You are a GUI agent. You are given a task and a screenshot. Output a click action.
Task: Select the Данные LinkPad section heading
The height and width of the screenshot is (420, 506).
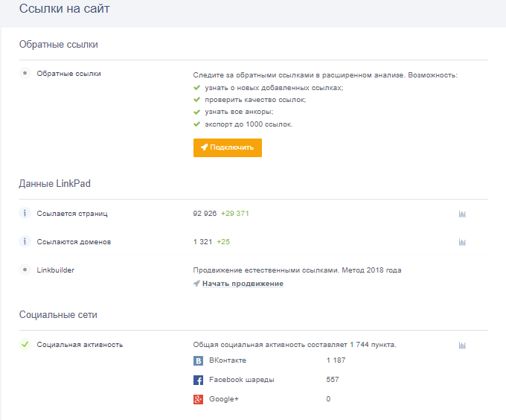55,183
